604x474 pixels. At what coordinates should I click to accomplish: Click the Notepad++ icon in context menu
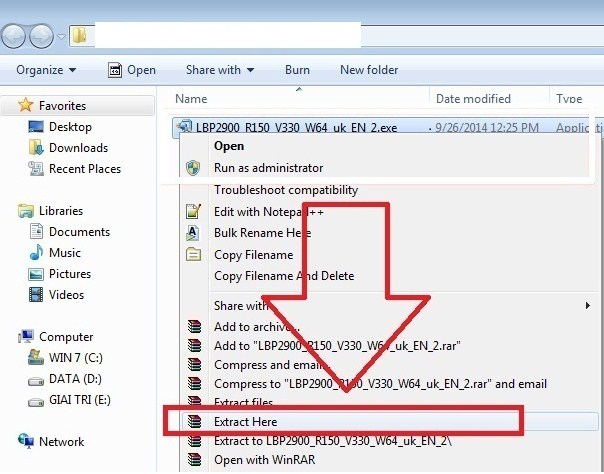(x=193, y=211)
